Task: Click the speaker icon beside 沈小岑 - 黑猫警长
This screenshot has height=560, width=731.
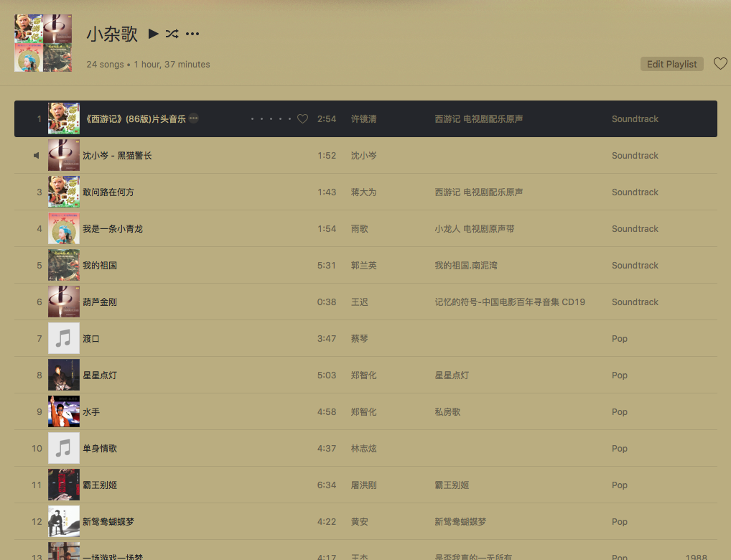Action: tap(37, 156)
